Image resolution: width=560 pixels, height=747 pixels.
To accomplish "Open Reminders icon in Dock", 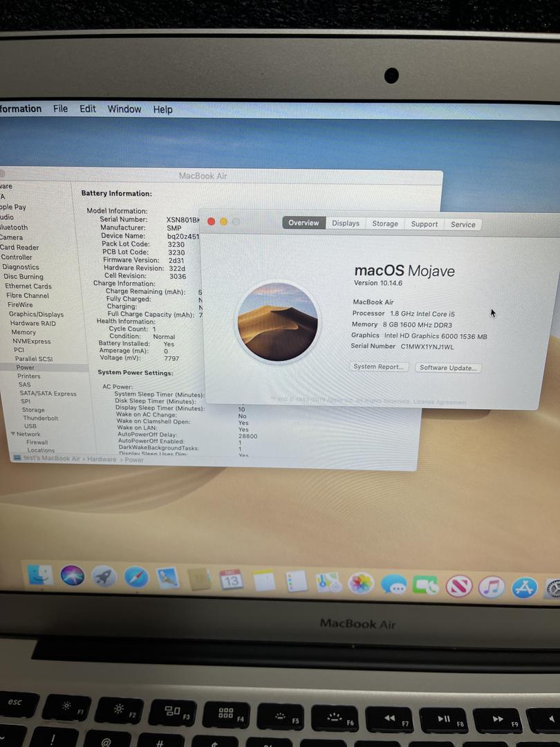I will point(296,582).
